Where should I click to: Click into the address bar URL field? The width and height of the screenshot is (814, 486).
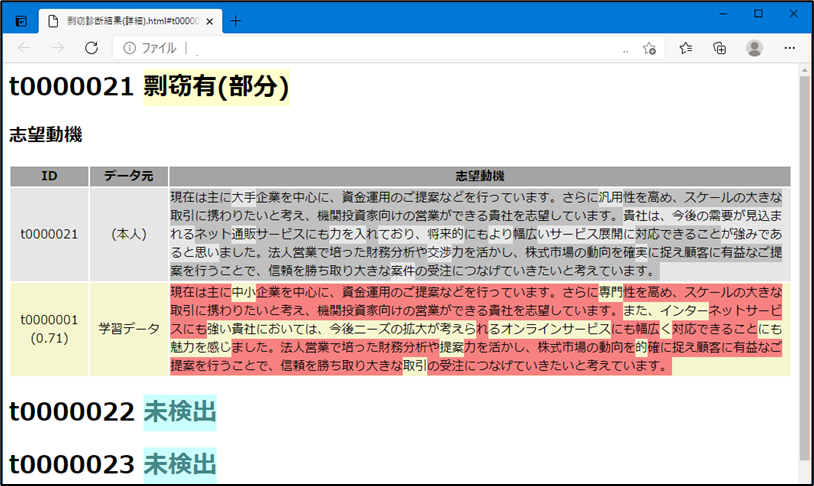(400, 48)
